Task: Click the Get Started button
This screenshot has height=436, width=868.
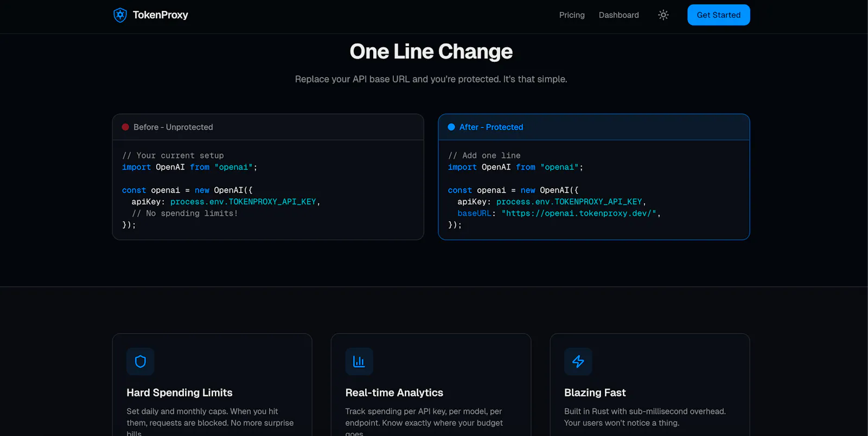Action: 718,15
